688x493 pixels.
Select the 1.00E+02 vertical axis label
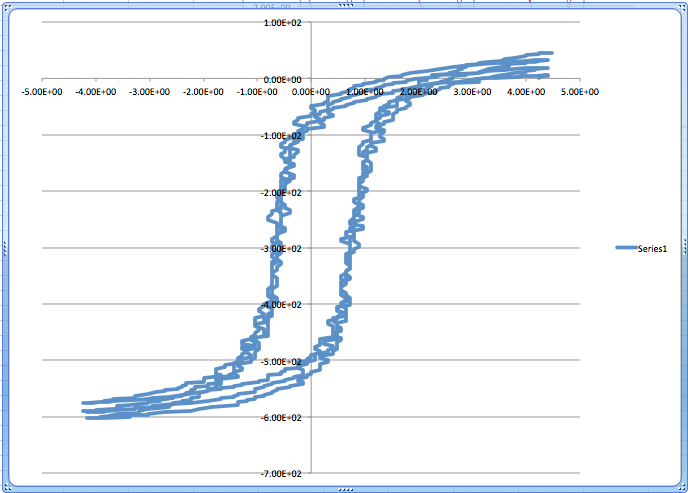[x=284, y=23]
